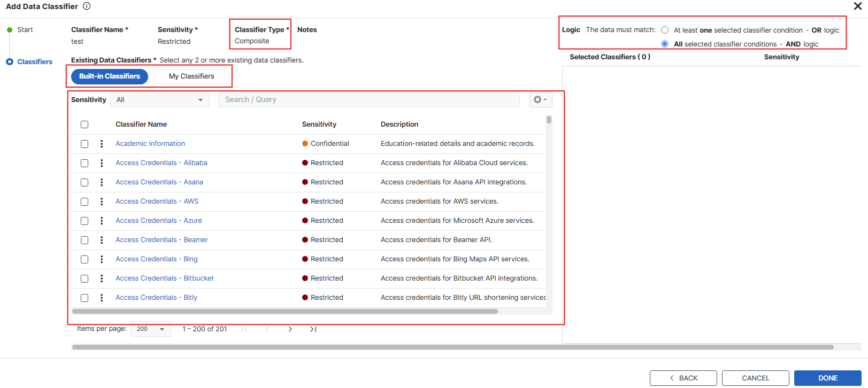Open the Access Credentials - Azure link
This screenshot has width=868, height=388.
click(x=159, y=221)
